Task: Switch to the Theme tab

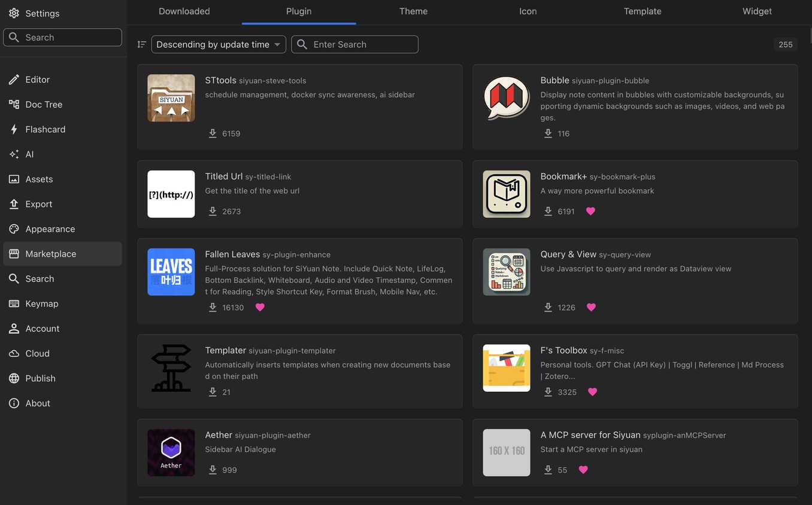Action: tap(413, 11)
